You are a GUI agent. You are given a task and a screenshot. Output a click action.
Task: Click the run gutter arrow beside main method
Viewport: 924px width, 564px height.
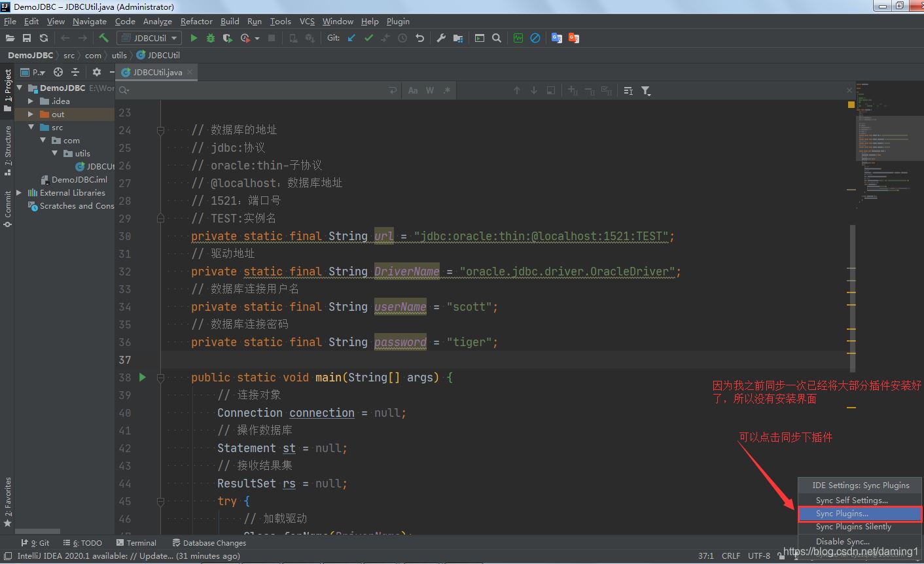pos(143,377)
